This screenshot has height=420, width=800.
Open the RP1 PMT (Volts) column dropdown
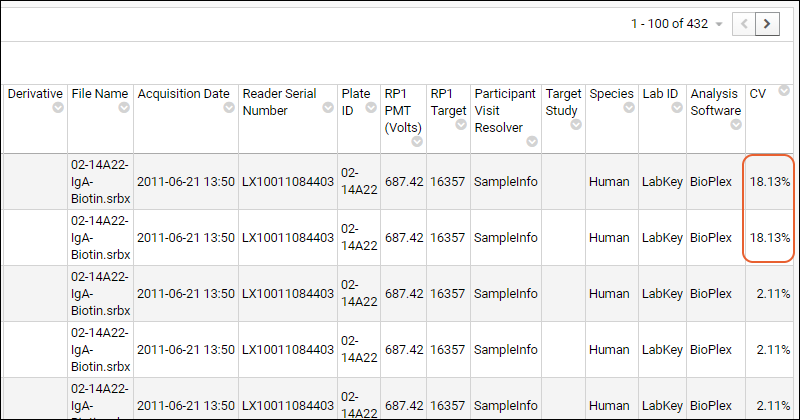pyautogui.click(x=417, y=141)
